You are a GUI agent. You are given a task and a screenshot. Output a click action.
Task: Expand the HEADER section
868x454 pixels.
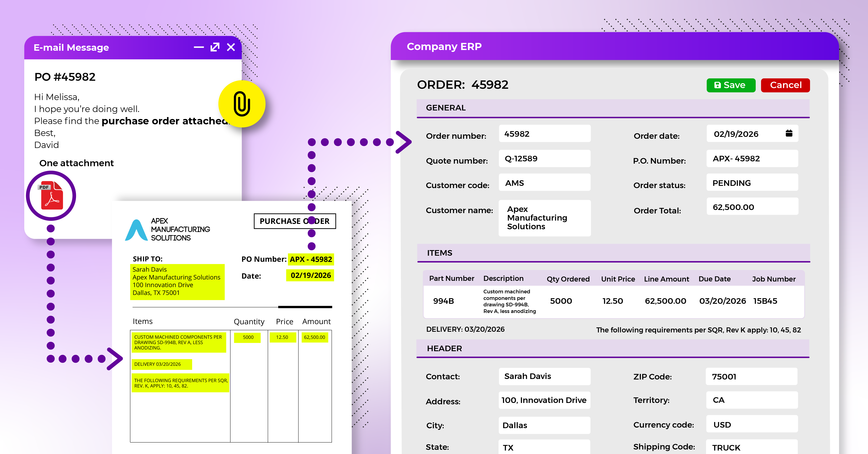tap(444, 348)
